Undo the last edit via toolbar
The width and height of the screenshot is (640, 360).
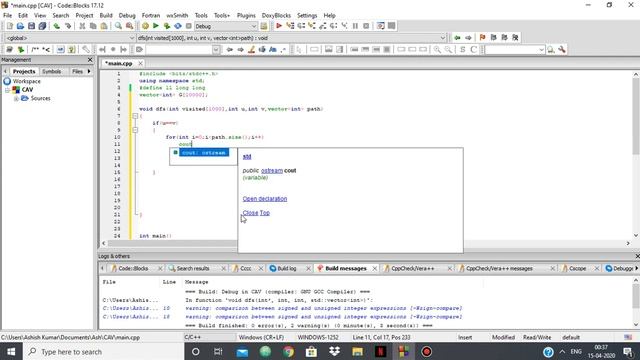[57, 26]
